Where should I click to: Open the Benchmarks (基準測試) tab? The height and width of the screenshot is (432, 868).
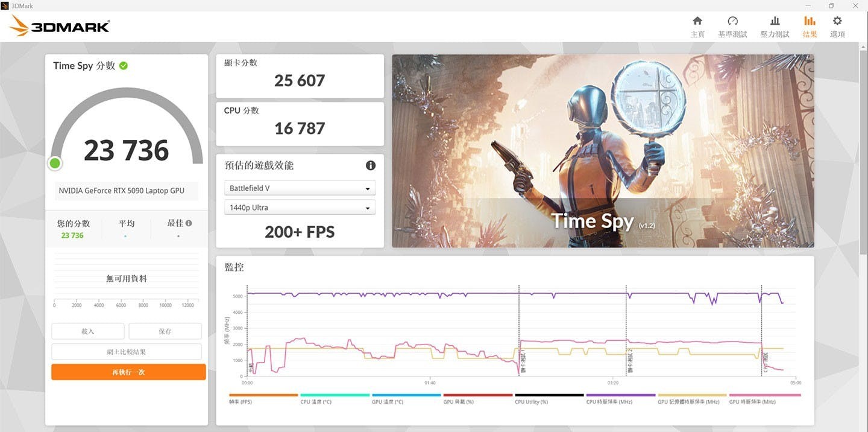tap(732, 27)
